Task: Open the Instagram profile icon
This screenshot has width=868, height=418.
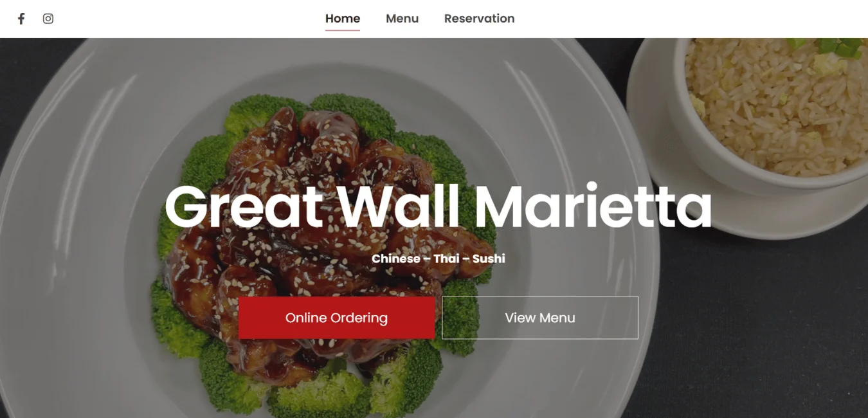Action: [48, 19]
